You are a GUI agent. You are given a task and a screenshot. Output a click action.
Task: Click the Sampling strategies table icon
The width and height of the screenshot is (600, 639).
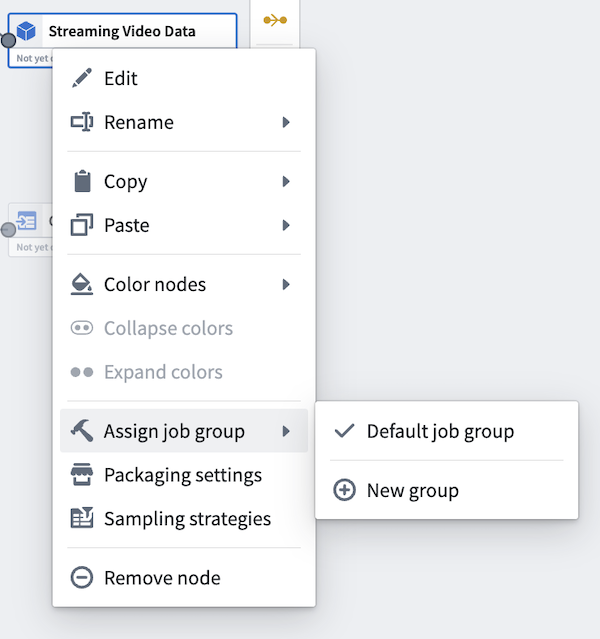pos(82,518)
